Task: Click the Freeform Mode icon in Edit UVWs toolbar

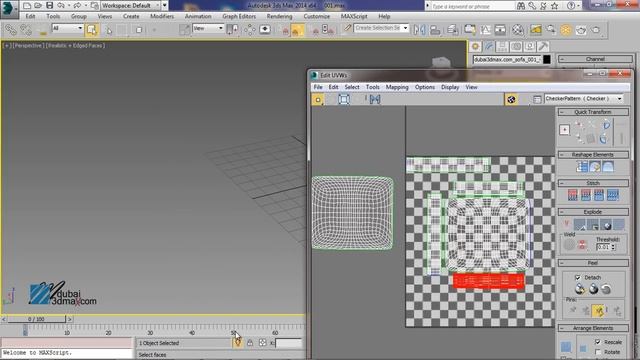Action: (x=344, y=99)
